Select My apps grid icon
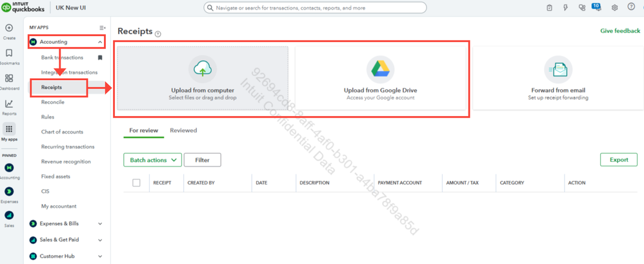This screenshot has height=264, width=644. [x=9, y=129]
